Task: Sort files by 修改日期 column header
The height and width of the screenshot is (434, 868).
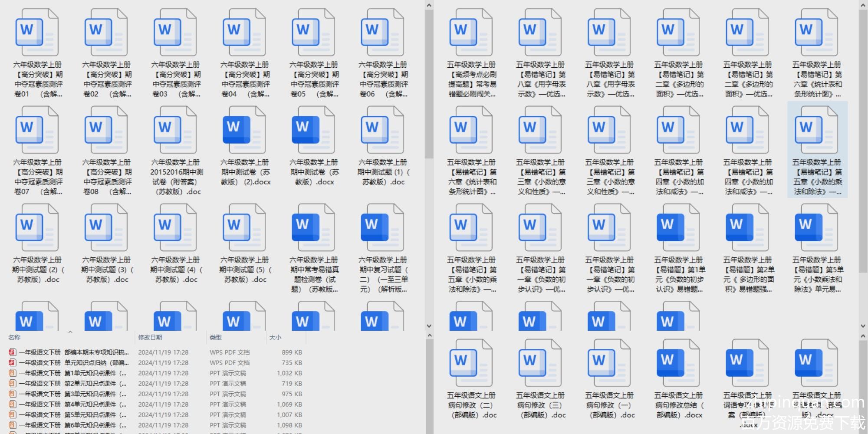Action: [150, 337]
